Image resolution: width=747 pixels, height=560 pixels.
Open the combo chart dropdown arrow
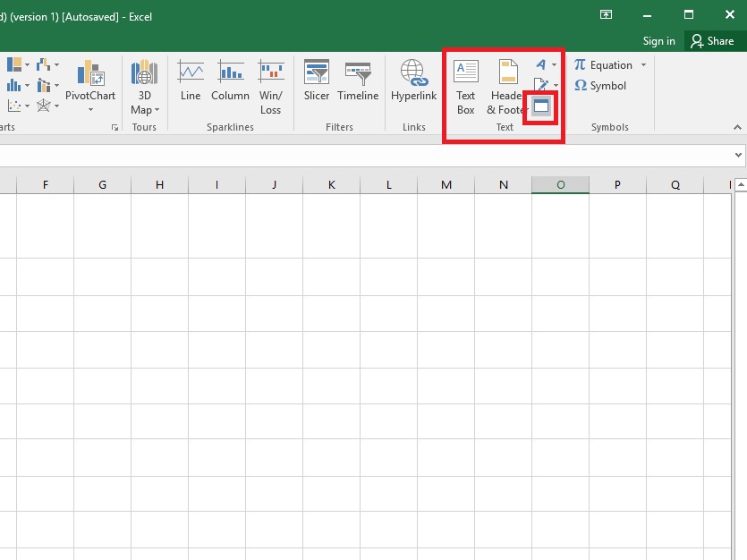(x=56, y=86)
